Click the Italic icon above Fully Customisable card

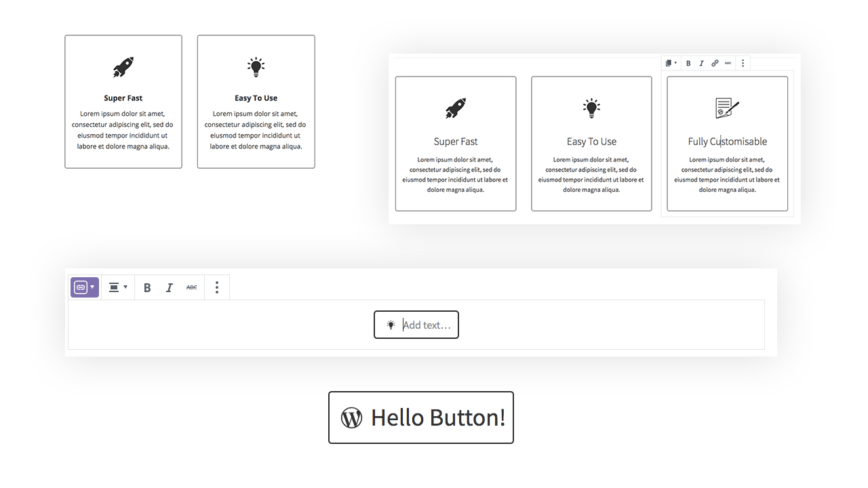click(x=701, y=63)
